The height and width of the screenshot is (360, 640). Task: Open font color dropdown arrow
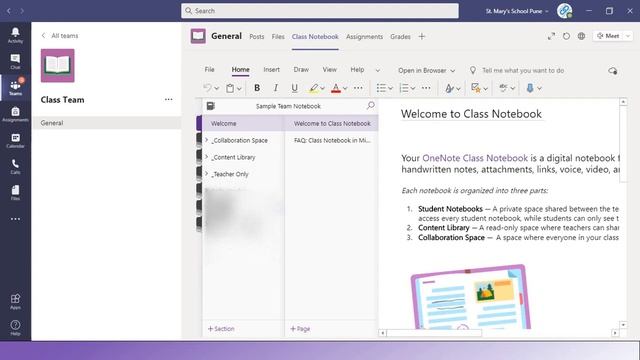[x=345, y=88]
